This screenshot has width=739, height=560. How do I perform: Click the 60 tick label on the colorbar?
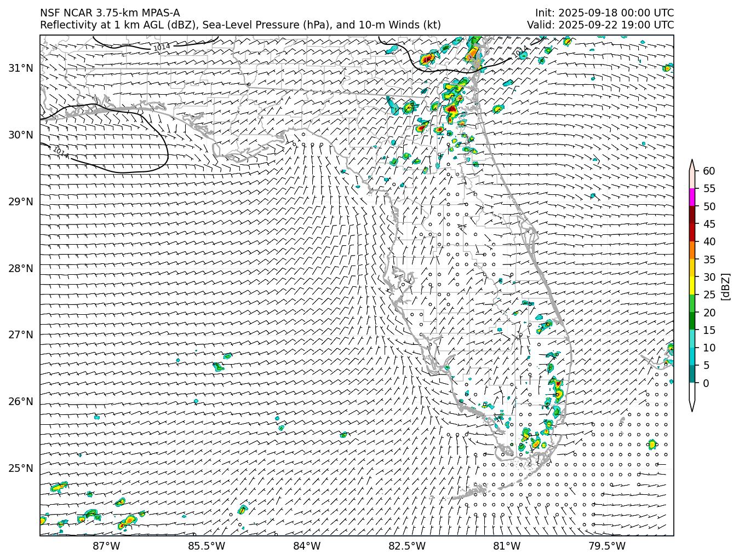(x=709, y=171)
